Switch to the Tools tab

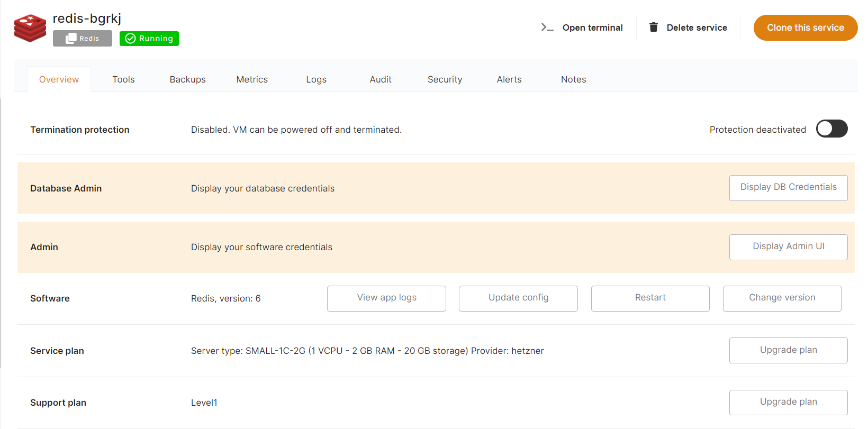coord(123,79)
